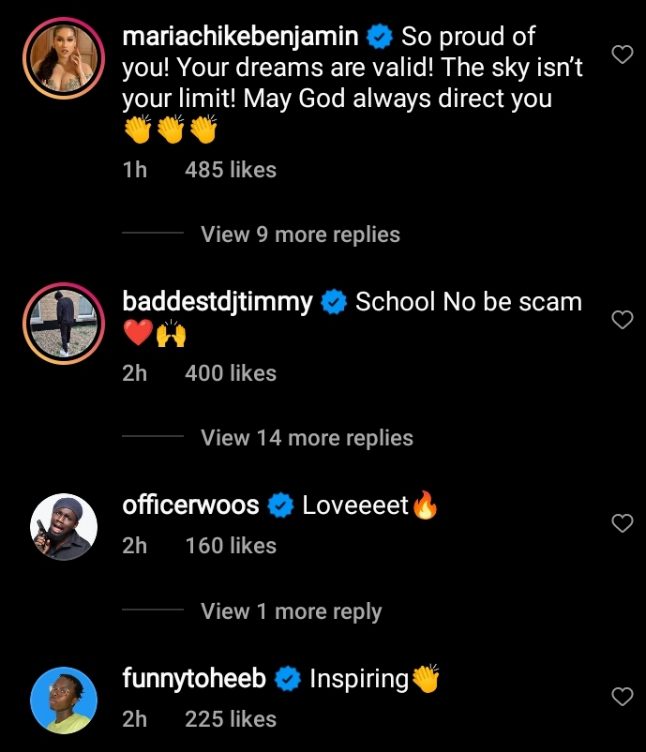Screen dimensions: 646x752
Task: Open mariachikebenjamin username link
Action: (x=240, y=38)
